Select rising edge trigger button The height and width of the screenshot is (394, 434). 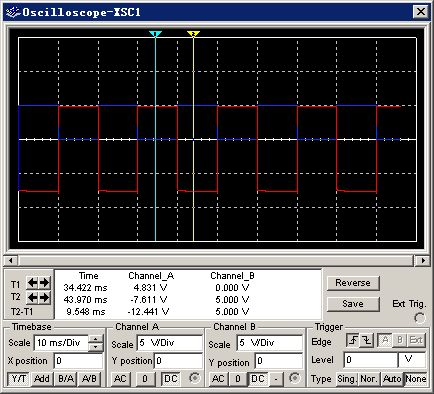tap(353, 340)
